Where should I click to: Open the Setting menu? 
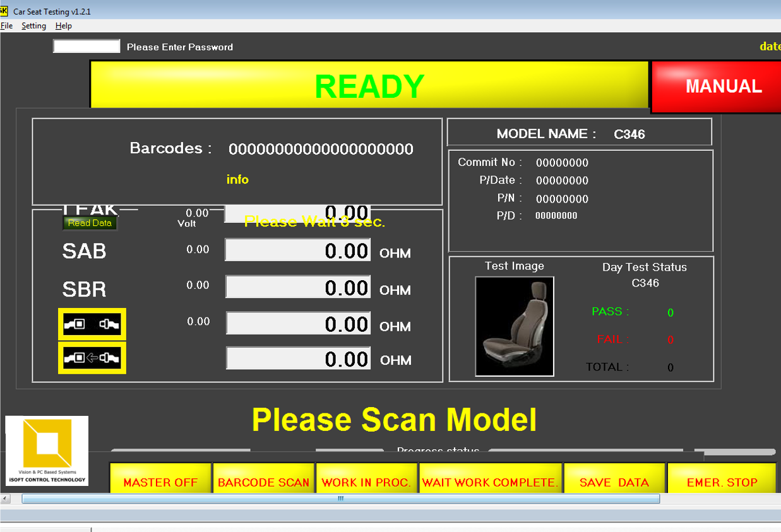click(33, 25)
